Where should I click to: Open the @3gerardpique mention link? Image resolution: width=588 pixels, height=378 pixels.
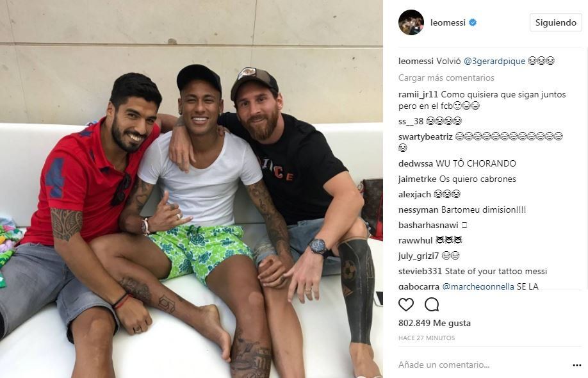tap(494, 61)
